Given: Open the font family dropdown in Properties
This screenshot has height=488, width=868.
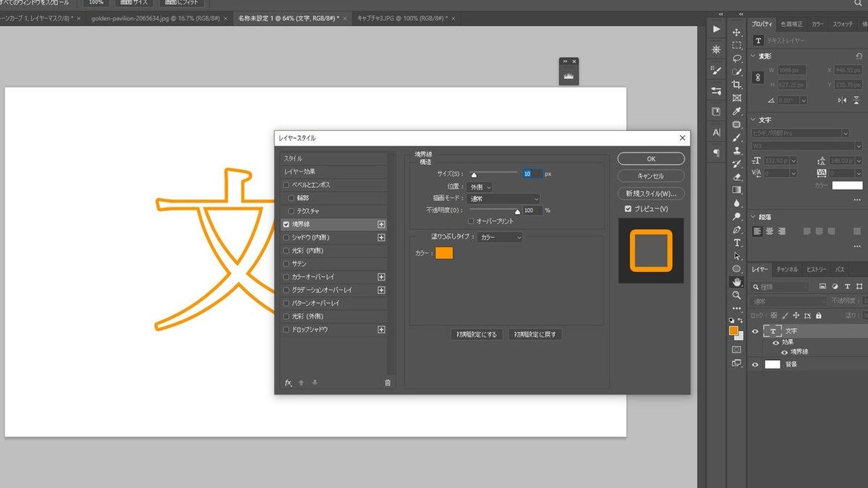Looking at the screenshot, I should [x=801, y=133].
